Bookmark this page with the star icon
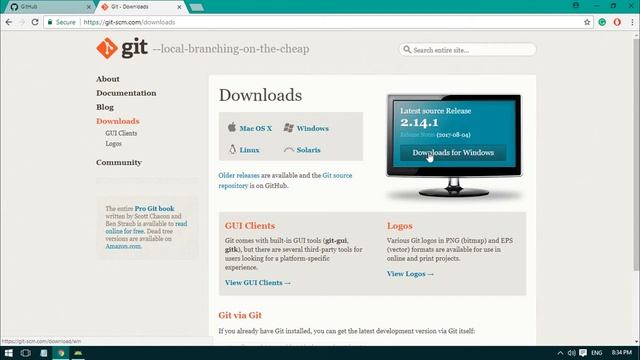Image resolution: width=640 pixels, height=360 pixels. 587,22
